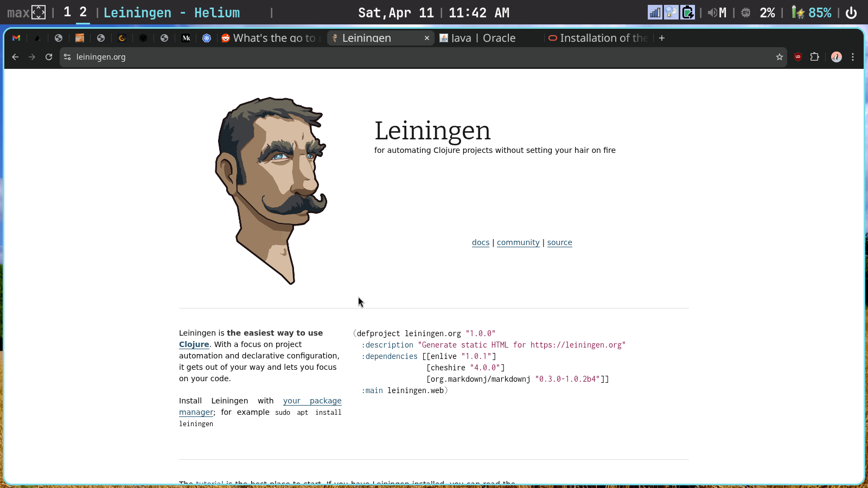Click the network signal tray icon
The image size is (868, 488).
655,12
